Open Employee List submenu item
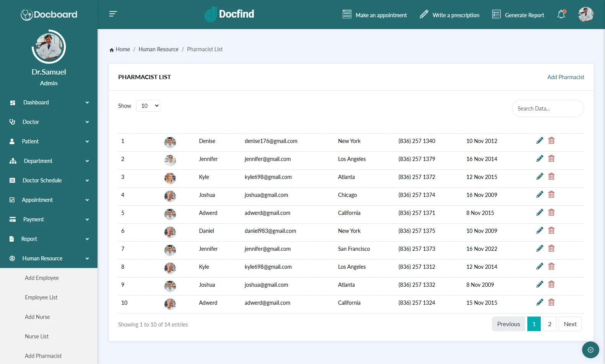This screenshot has width=605, height=364. click(41, 297)
